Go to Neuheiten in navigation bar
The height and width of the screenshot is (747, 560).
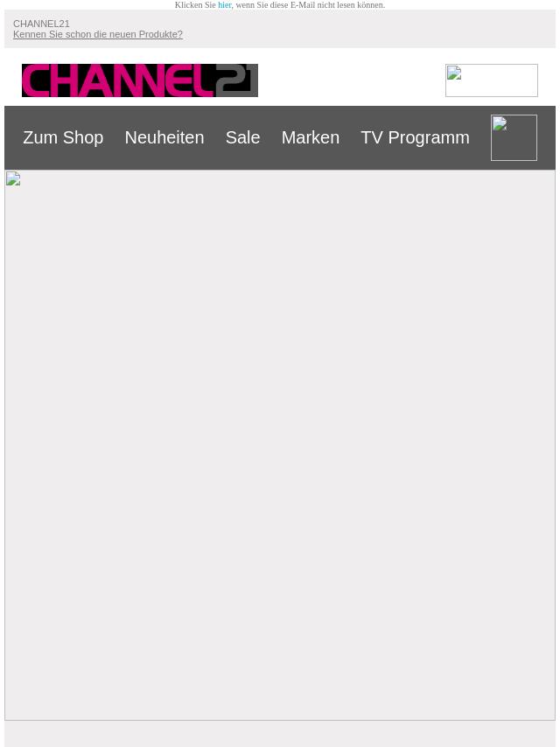coord(164,137)
